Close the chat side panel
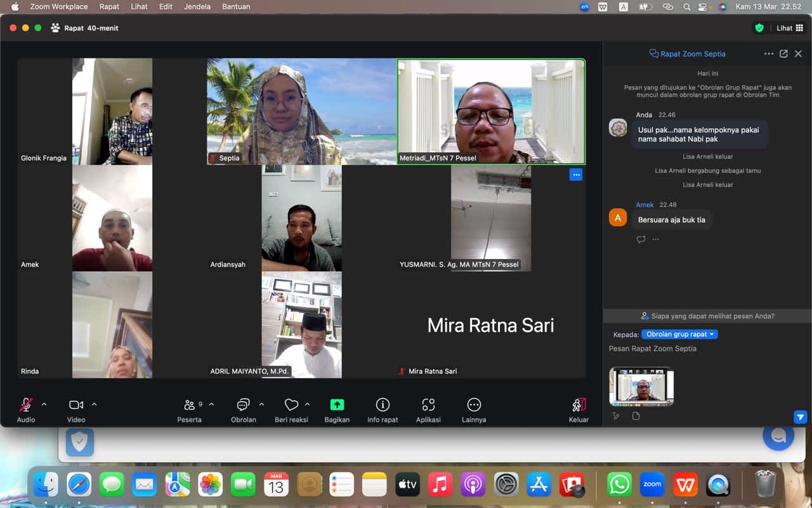The height and width of the screenshot is (508, 812). pyautogui.click(x=799, y=54)
